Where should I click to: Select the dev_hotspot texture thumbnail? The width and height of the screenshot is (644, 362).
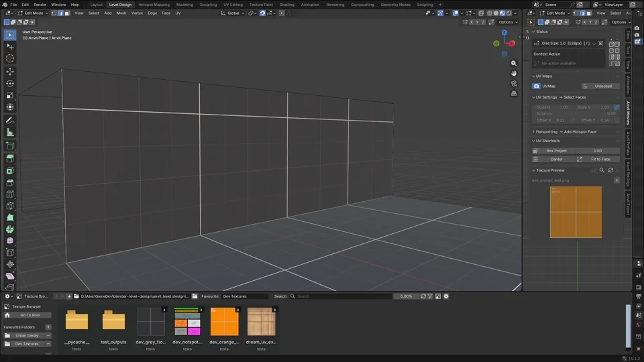point(187,322)
